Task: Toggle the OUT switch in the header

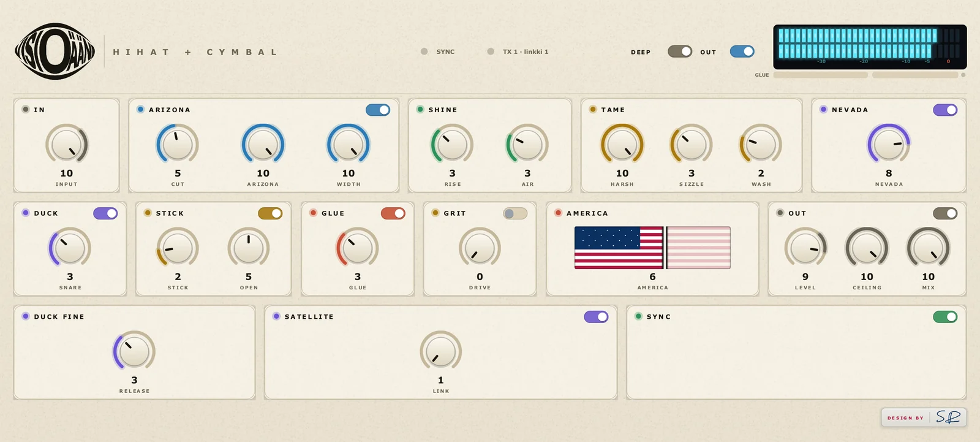Action: [x=742, y=51]
